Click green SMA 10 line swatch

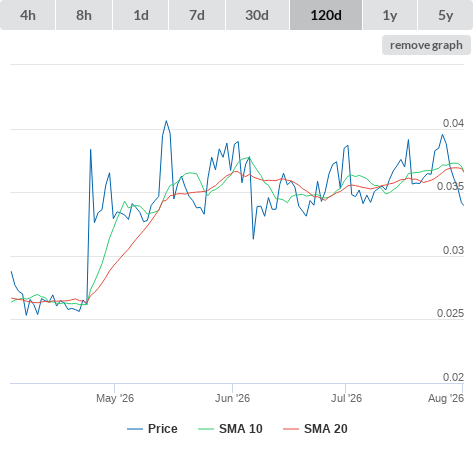click(206, 429)
